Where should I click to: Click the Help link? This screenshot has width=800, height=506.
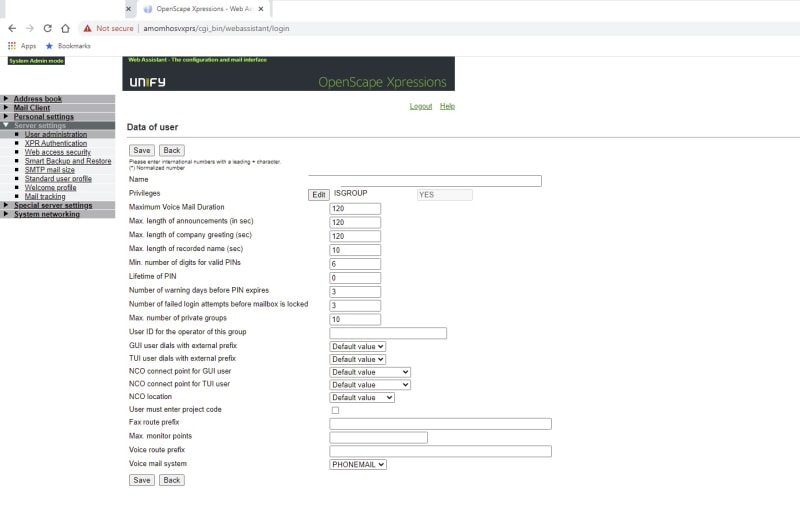(x=447, y=106)
